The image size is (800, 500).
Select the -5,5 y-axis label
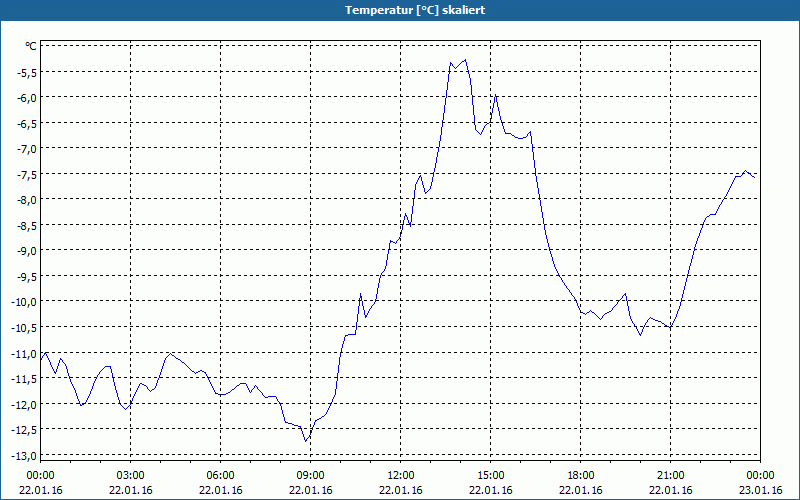pos(27,71)
